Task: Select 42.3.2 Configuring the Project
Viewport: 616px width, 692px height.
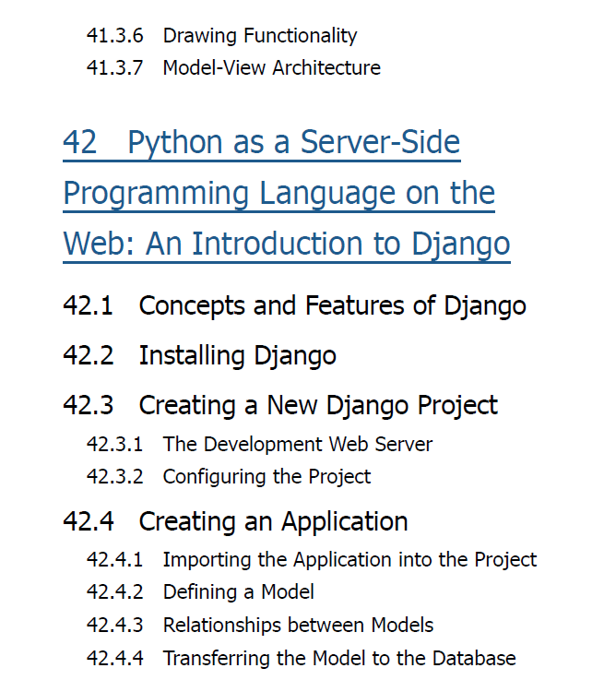Action: [229, 477]
